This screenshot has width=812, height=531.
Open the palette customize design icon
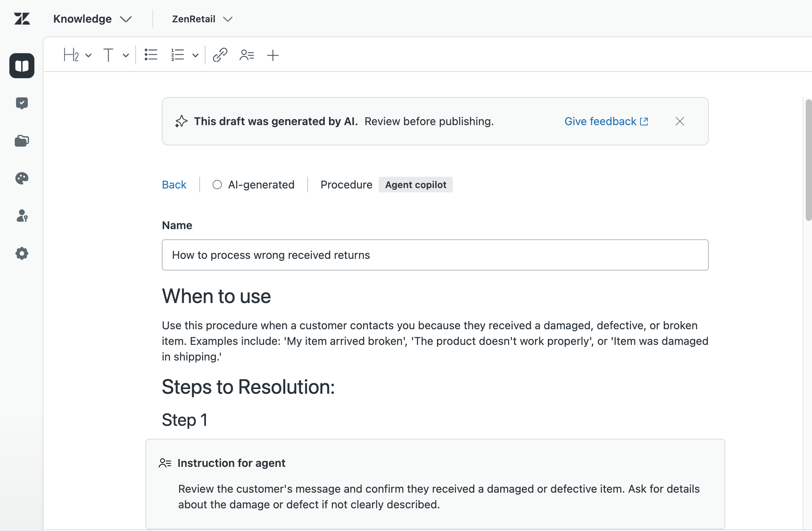[22, 178]
